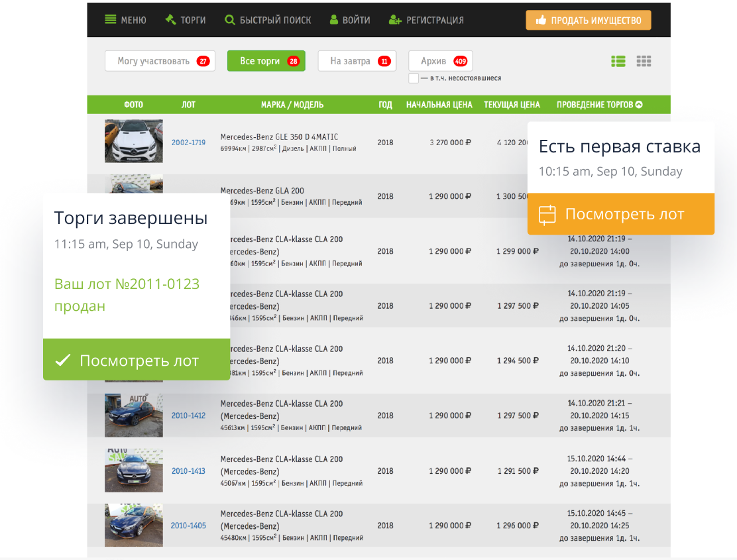Screen dimensions: 737x560
Task: Click current price '1 296 000 ₽'
Action: (518, 526)
